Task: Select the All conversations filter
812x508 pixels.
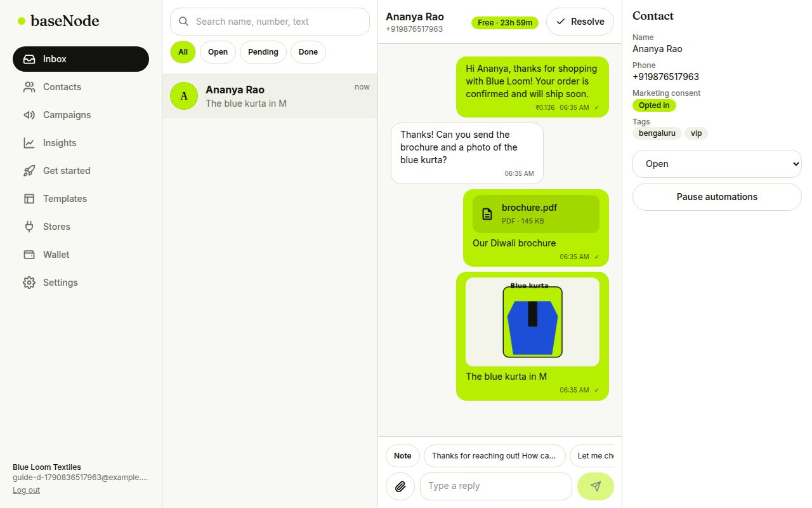Action: pos(183,52)
